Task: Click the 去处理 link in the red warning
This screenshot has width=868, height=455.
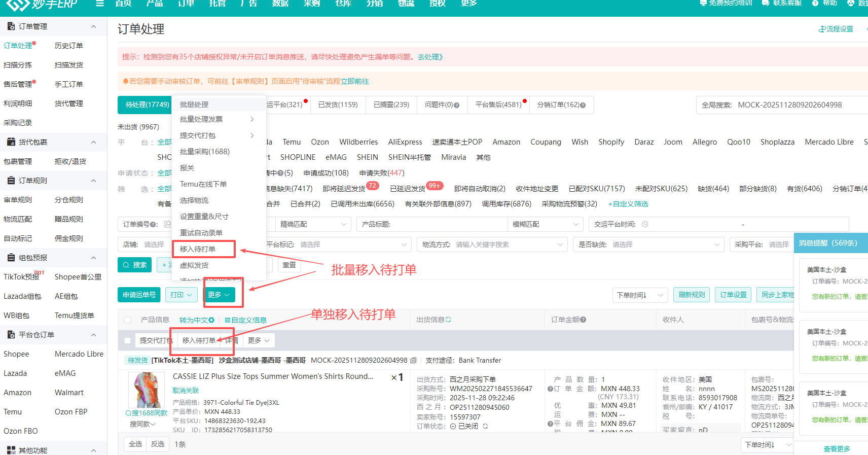Action: [x=430, y=57]
